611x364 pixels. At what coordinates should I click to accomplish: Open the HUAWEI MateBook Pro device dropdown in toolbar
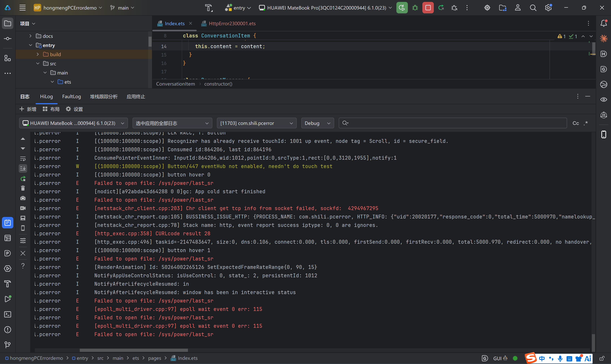pos(325,8)
